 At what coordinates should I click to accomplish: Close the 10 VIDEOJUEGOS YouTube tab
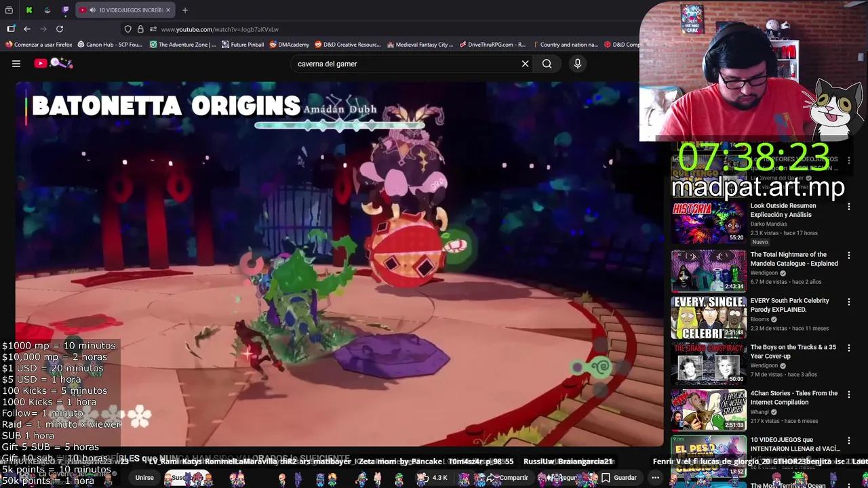tap(168, 10)
